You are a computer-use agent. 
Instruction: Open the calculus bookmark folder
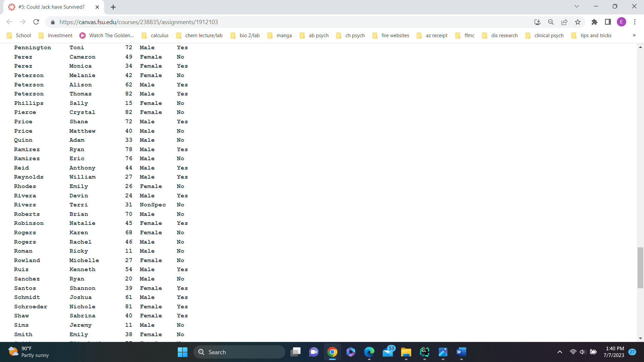pos(155,36)
